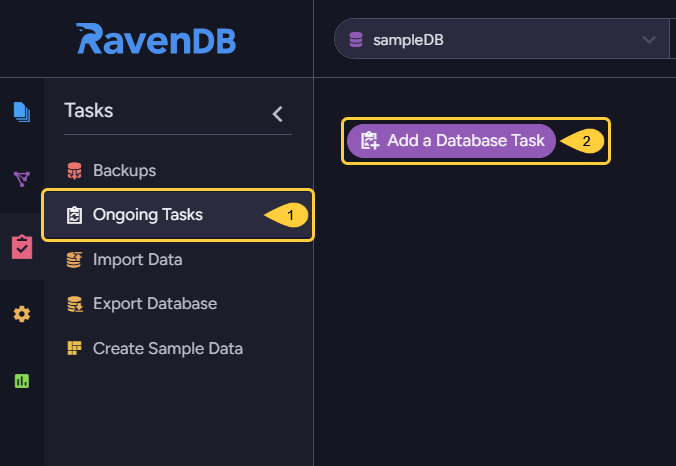The image size is (676, 466).
Task: Choose Create Sample Data
Action: 178,348
